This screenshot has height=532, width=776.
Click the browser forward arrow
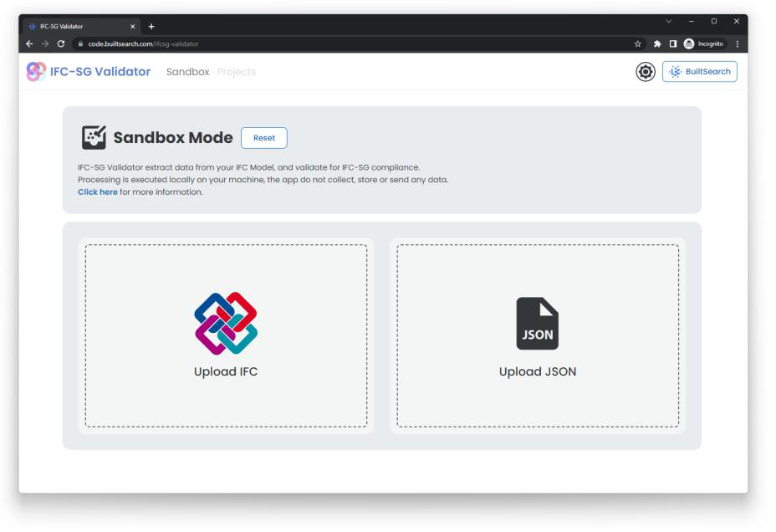(x=45, y=44)
